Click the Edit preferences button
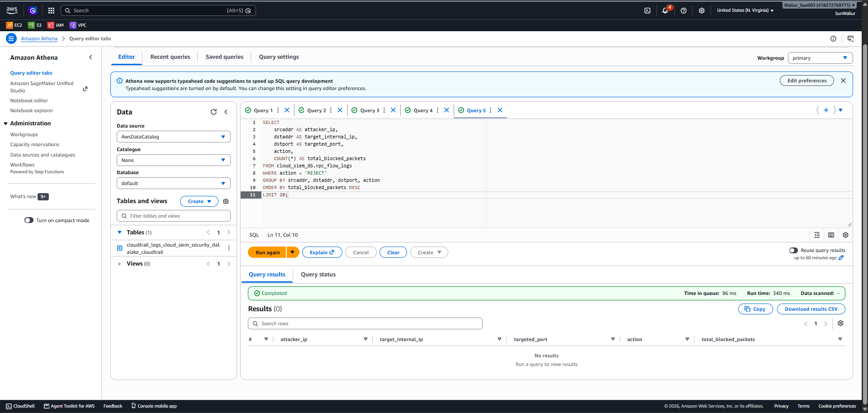This screenshot has width=868, height=413. click(806, 81)
